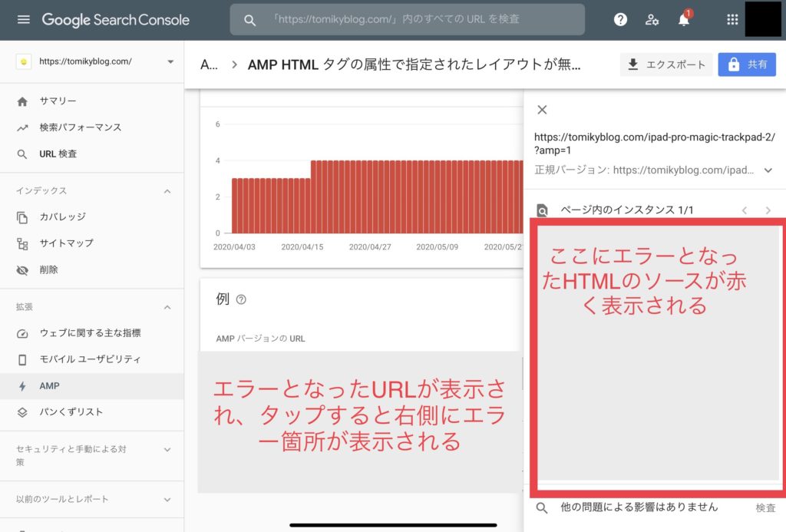Collapse the 拡張 section

(x=167, y=307)
